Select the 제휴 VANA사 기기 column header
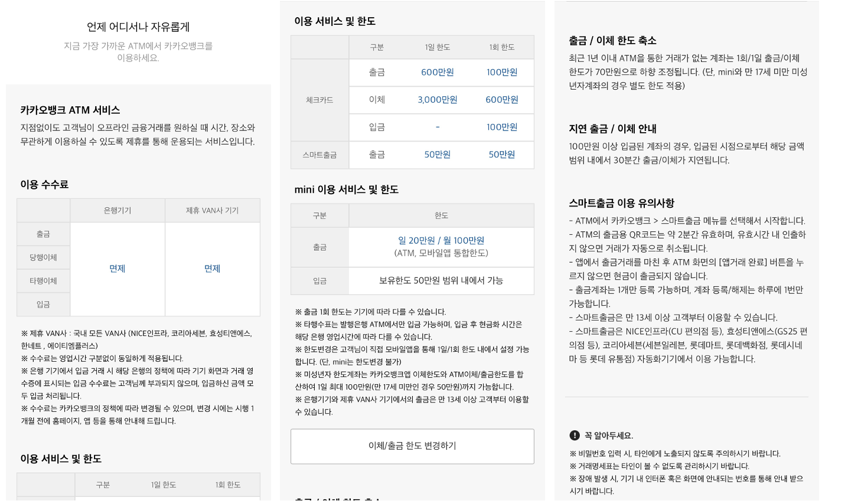The height and width of the screenshot is (504, 848). pyautogui.click(x=213, y=211)
